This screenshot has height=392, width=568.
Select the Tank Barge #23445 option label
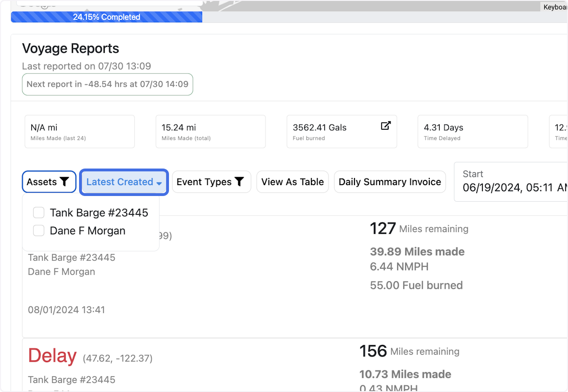[x=99, y=213]
